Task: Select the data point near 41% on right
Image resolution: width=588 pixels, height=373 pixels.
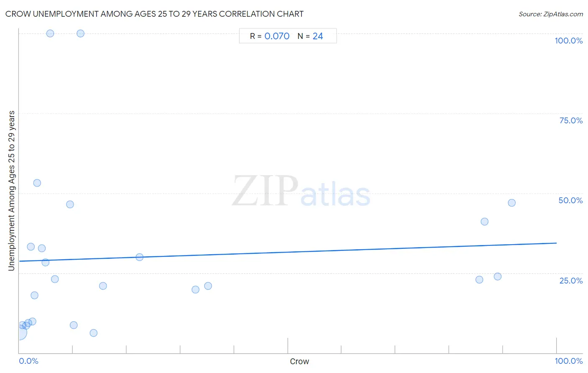Action: point(484,222)
